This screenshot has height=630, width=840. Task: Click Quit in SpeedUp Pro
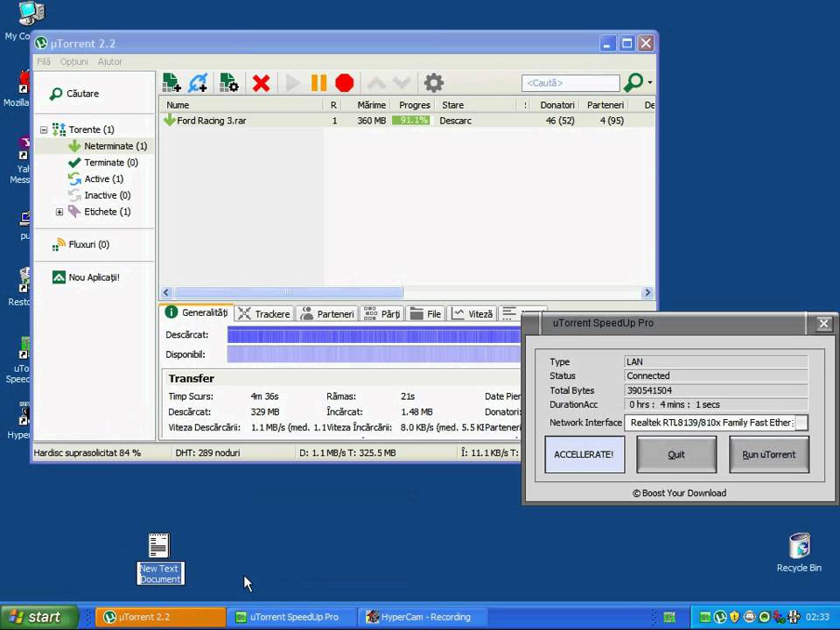tap(676, 454)
